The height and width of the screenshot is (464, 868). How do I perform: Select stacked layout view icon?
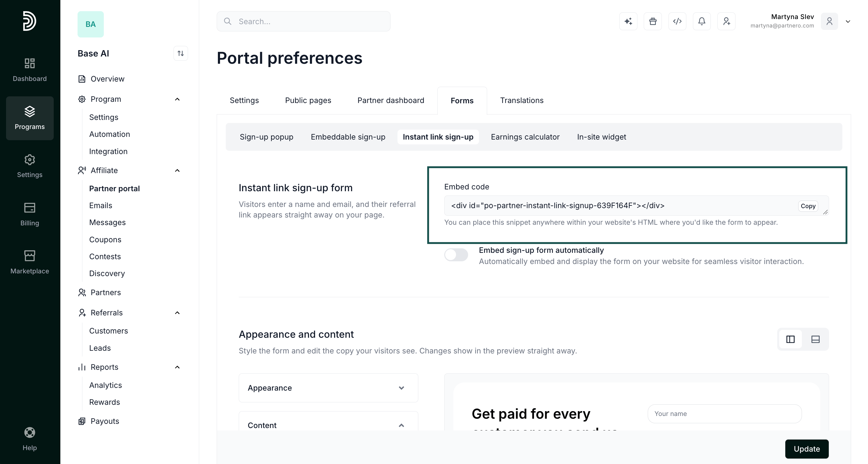815,339
